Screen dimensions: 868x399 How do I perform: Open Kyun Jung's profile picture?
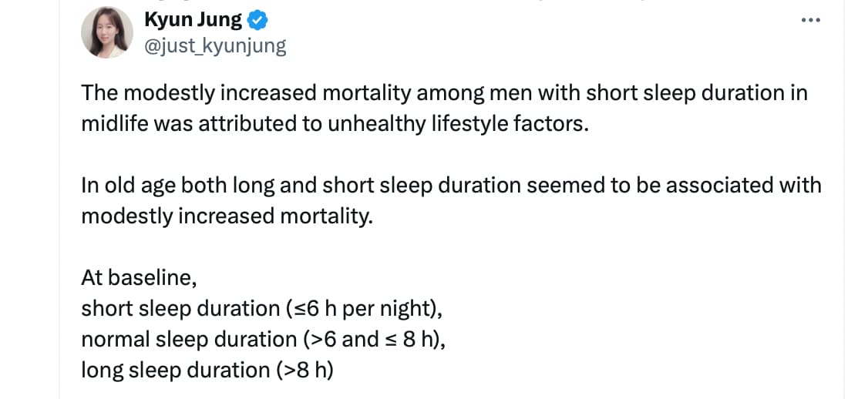(x=107, y=32)
